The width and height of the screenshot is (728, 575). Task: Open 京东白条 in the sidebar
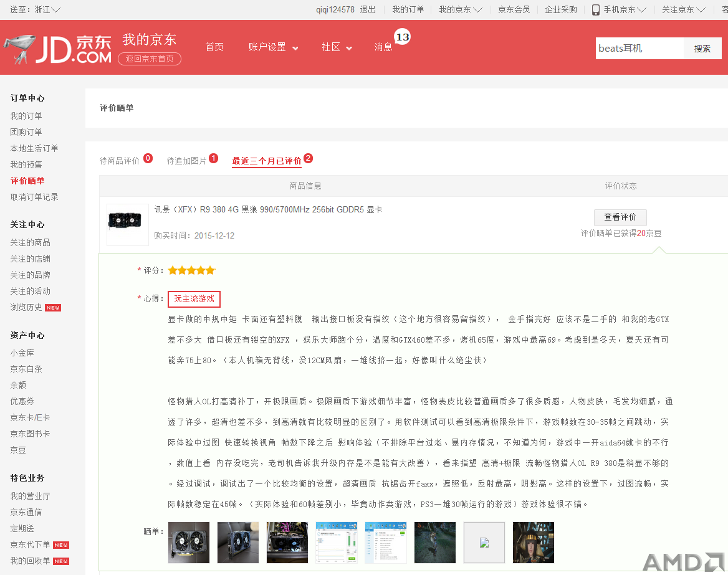tap(26, 369)
